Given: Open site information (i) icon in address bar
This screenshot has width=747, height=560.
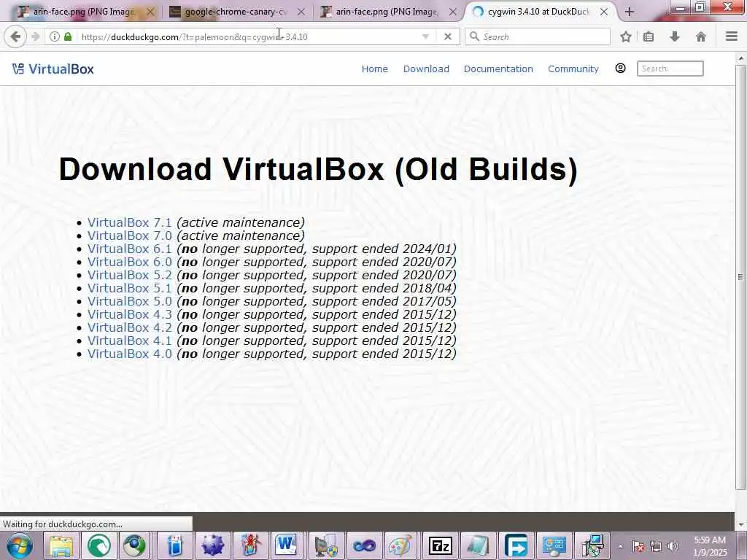Looking at the screenshot, I should point(54,36).
